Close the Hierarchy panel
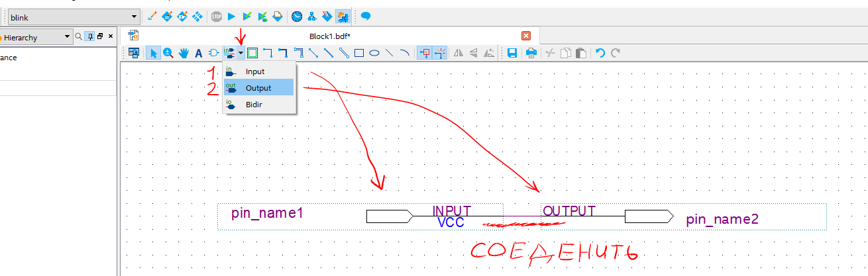 (x=111, y=37)
